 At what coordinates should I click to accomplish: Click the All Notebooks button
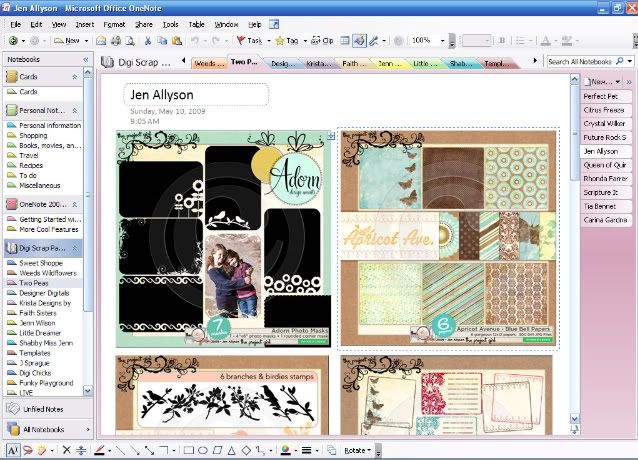click(x=48, y=429)
